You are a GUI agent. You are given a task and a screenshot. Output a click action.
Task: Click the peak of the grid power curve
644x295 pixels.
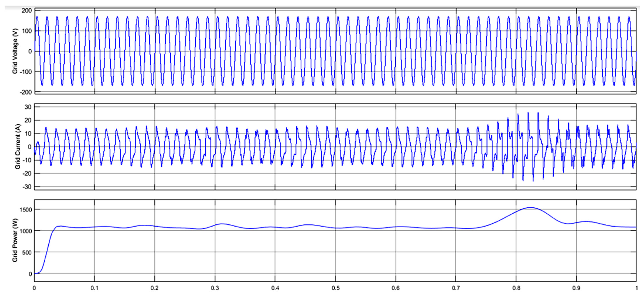531,208
